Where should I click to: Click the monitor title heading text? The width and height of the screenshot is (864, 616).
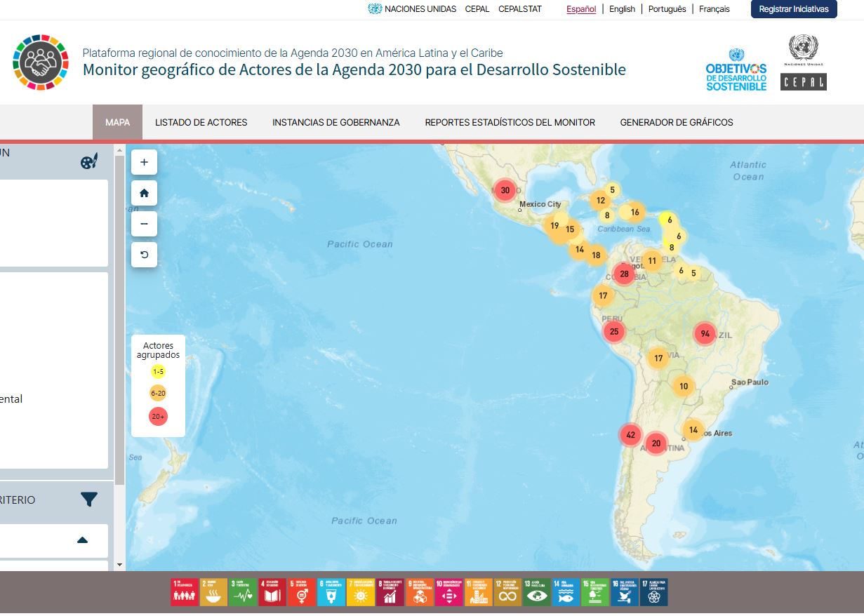click(x=354, y=69)
